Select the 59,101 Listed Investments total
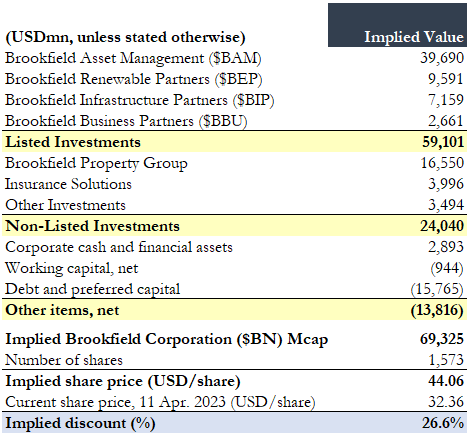471x437 pixels. (443, 142)
